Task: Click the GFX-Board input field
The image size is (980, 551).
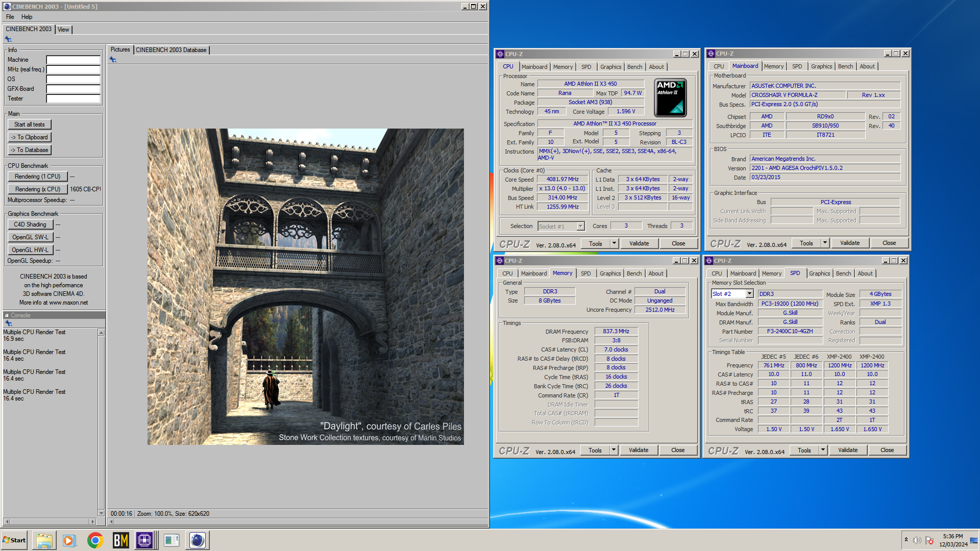Action: (73, 89)
